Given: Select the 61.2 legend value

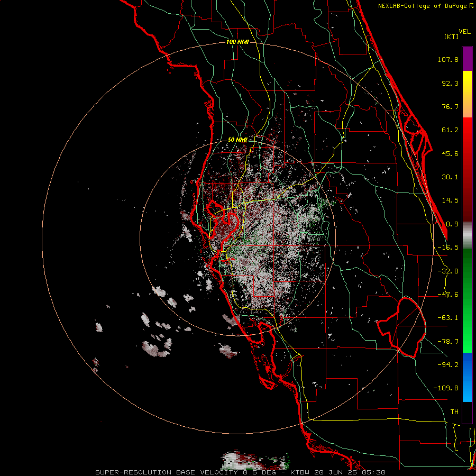Looking at the screenshot, I should [450, 130].
